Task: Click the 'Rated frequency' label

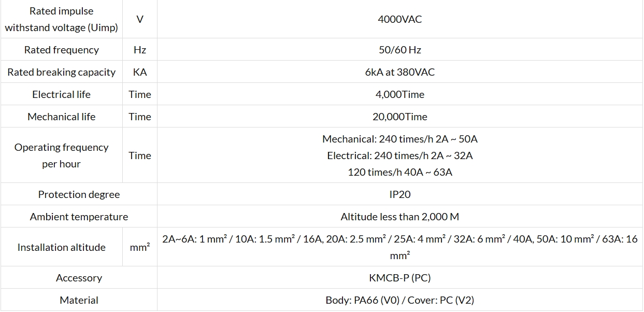Action: (x=61, y=50)
